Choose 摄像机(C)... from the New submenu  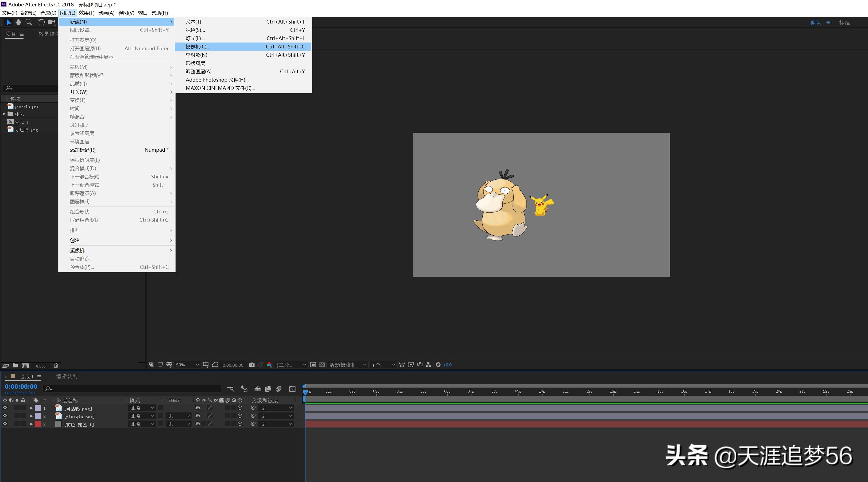pyautogui.click(x=197, y=47)
